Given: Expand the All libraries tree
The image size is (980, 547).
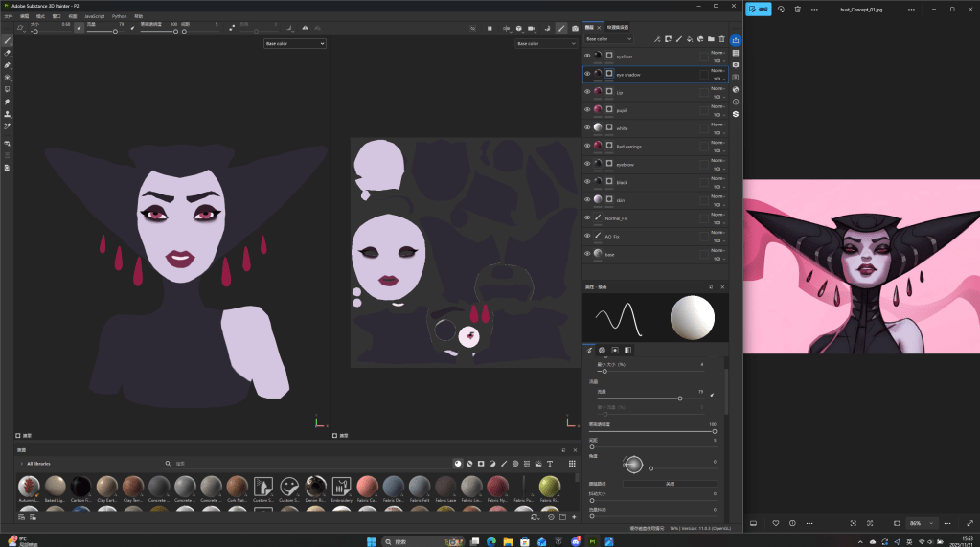Looking at the screenshot, I should (x=21, y=463).
